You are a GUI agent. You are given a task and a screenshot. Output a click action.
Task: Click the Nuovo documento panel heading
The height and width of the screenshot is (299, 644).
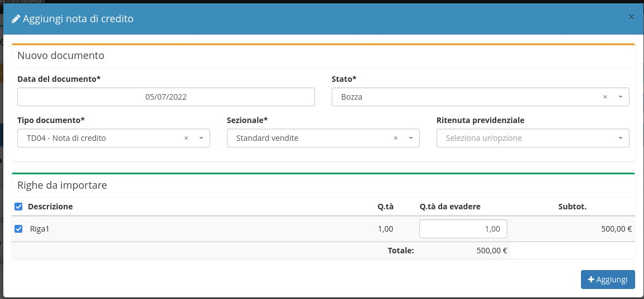point(61,56)
